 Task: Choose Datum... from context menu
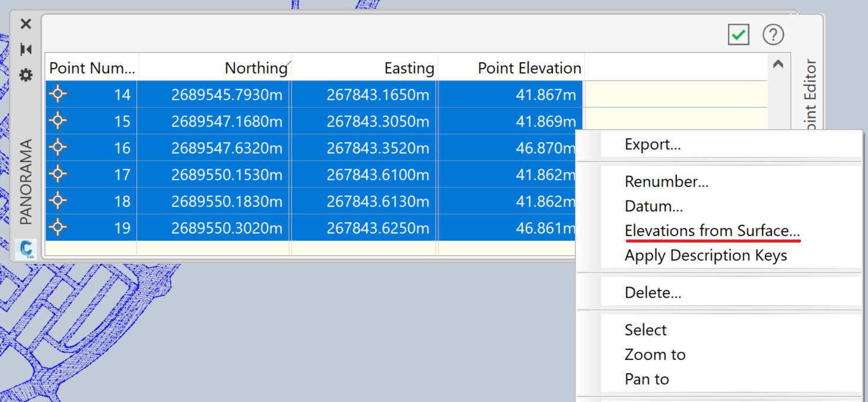tap(654, 207)
